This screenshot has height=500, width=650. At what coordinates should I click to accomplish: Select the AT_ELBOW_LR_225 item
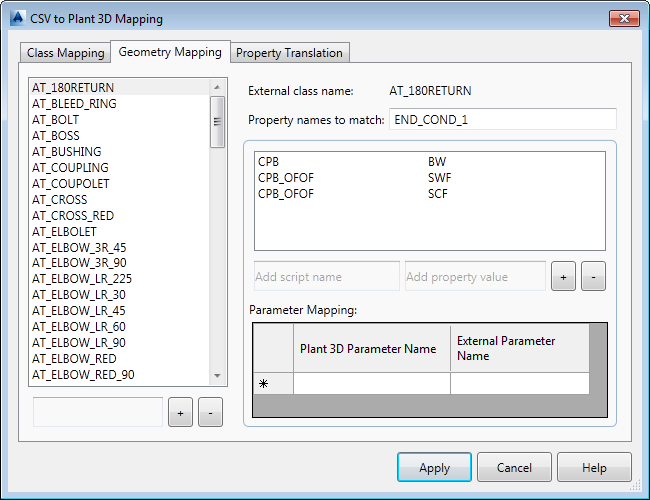tap(120, 279)
